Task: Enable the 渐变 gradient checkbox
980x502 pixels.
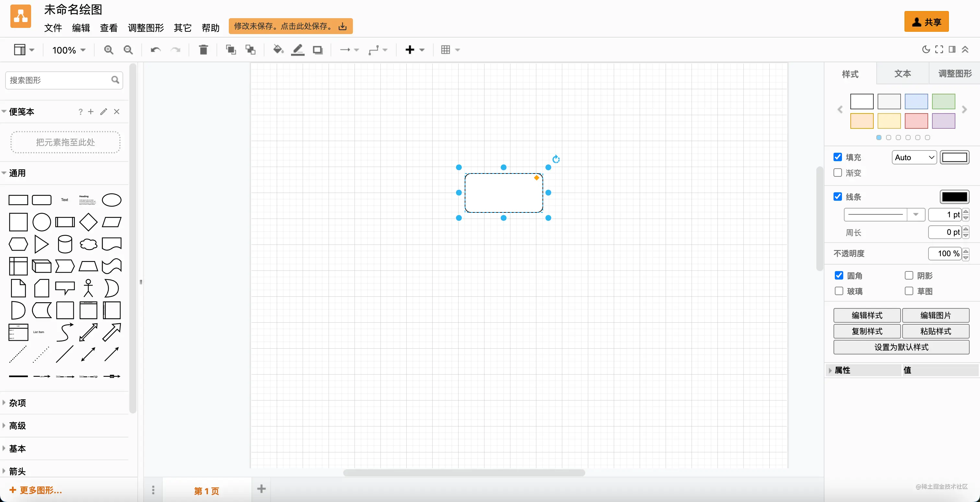Action: (838, 173)
